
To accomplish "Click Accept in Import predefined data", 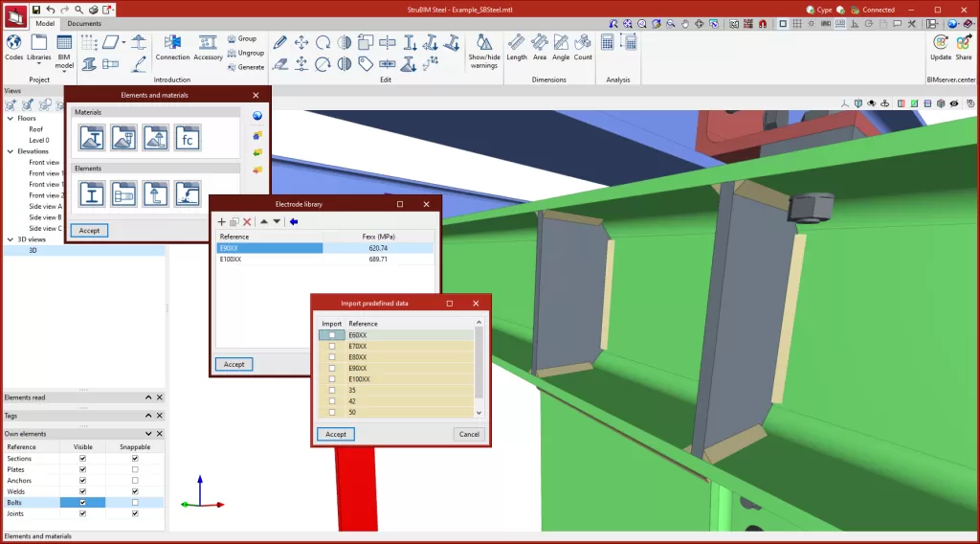I will tap(336, 434).
